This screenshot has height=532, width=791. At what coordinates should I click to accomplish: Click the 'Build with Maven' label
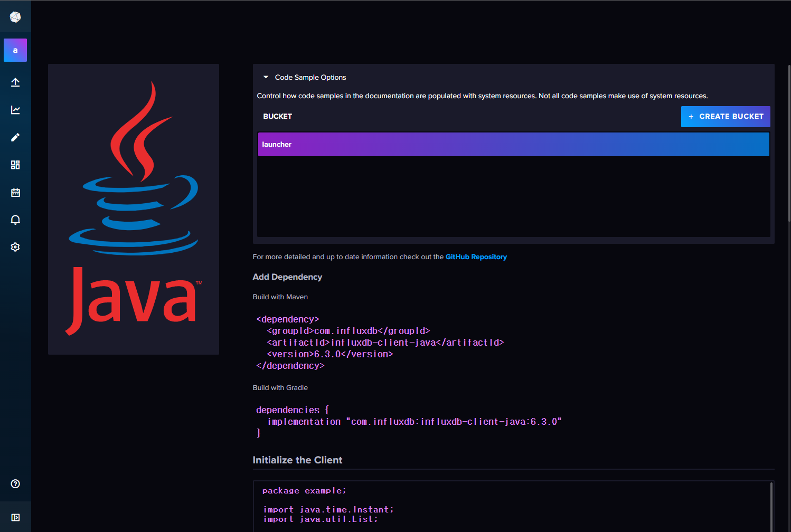(x=280, y=297)
